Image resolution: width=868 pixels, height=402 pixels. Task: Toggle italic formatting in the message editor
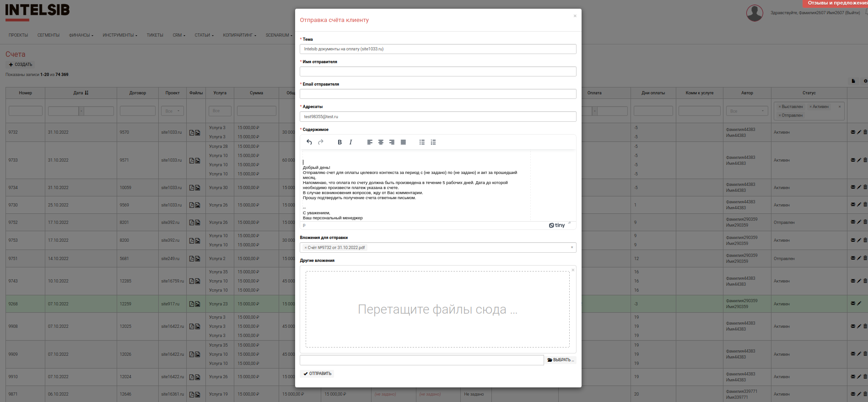coord(350,142)
